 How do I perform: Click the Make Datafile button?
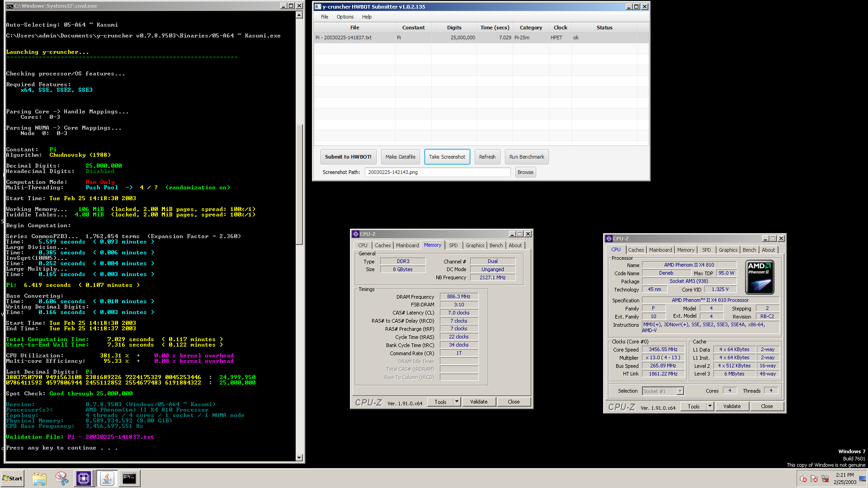pos(401,157)
